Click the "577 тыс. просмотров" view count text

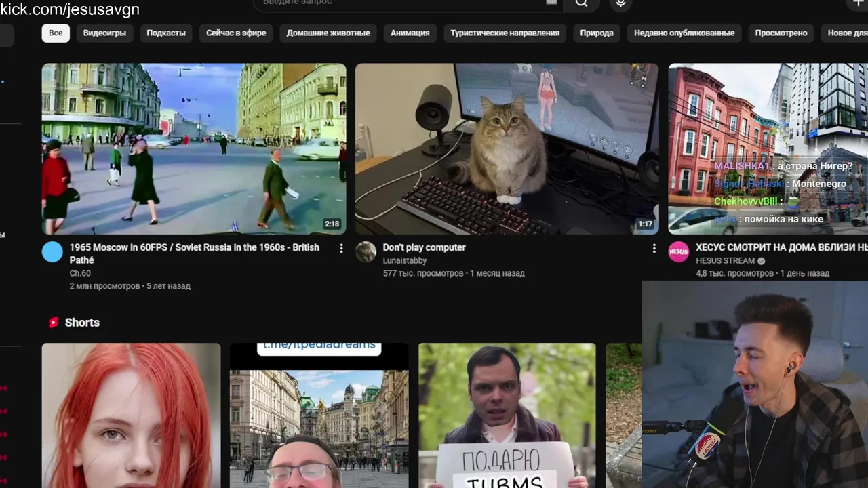(423, 273)
